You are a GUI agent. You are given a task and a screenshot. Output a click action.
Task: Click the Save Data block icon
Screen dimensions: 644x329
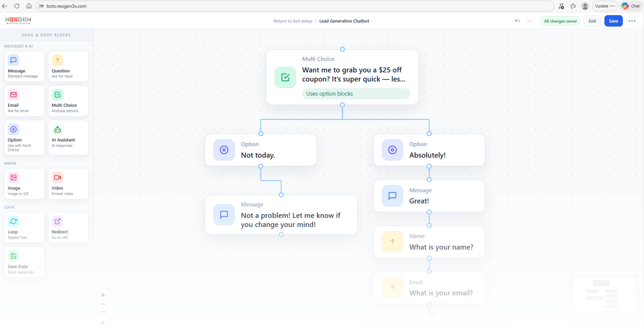(x=13, y=256)
